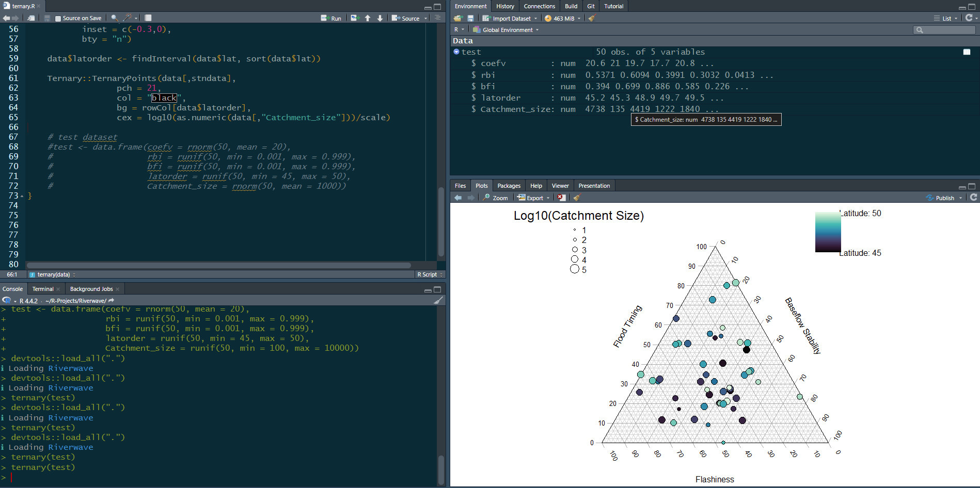Click the console input prompt line
Image resolution: width=980 pixels, height=488 pixels.
pos(222,477)
